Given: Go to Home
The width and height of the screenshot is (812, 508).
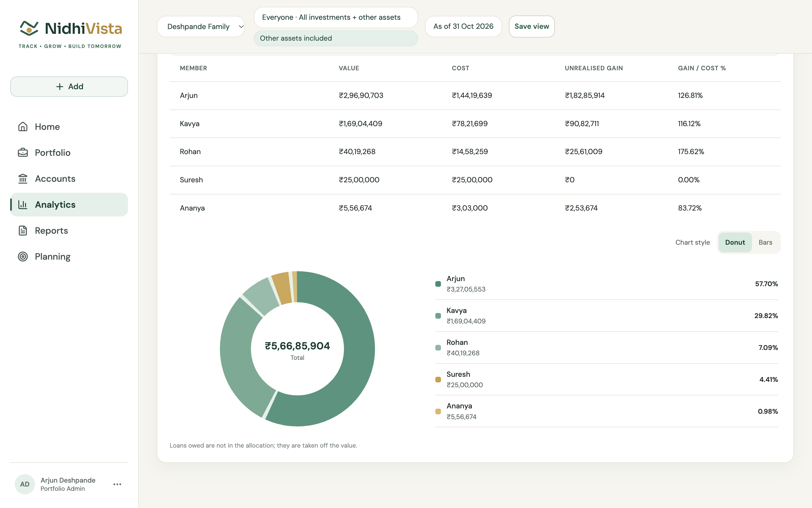Looking at the screenshot, I should coord(69,127).
